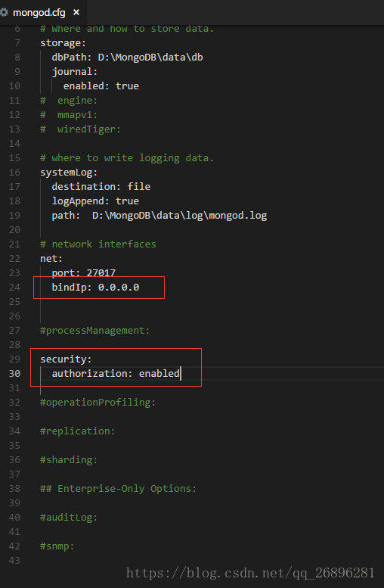The width and height of the screenshot is (384, 588).
Task: Click the '#sharding:' comment
Action: tap(69, 460)
